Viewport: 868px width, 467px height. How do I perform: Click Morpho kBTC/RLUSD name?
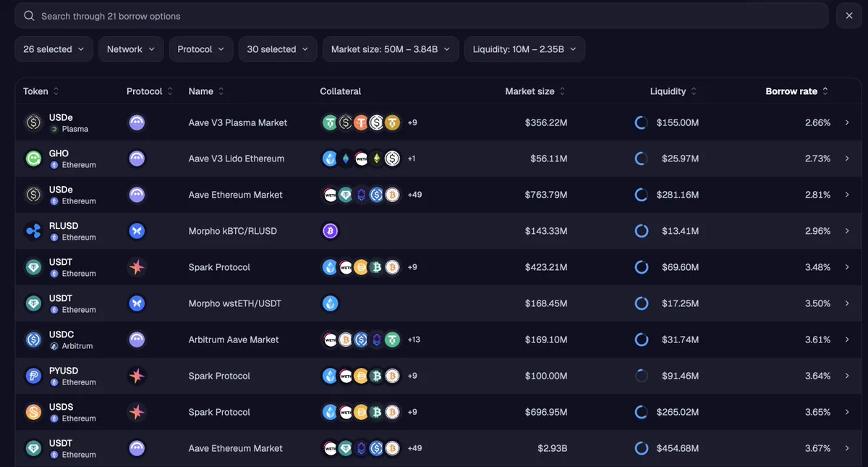[233, 231]
